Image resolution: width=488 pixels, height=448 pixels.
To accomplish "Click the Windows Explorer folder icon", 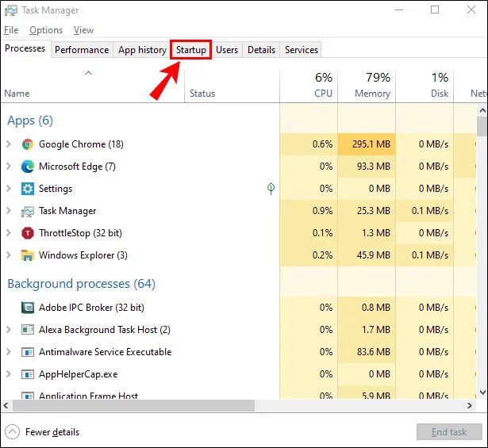I will click(28, 255).
